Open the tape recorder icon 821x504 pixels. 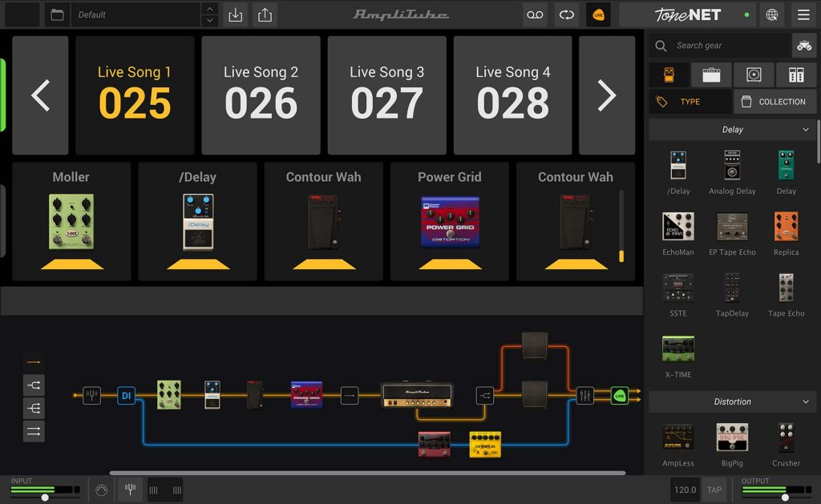[535, 14]
